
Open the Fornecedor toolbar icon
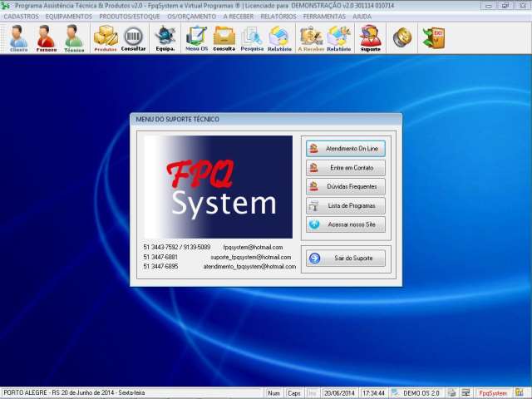[x=47, y=38]
